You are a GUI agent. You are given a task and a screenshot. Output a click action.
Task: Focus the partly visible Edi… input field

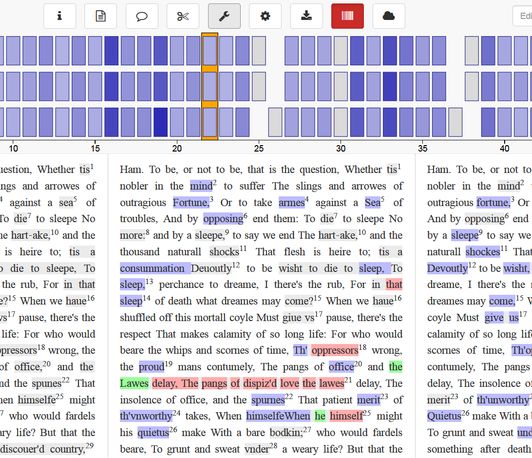pos(522,16)
